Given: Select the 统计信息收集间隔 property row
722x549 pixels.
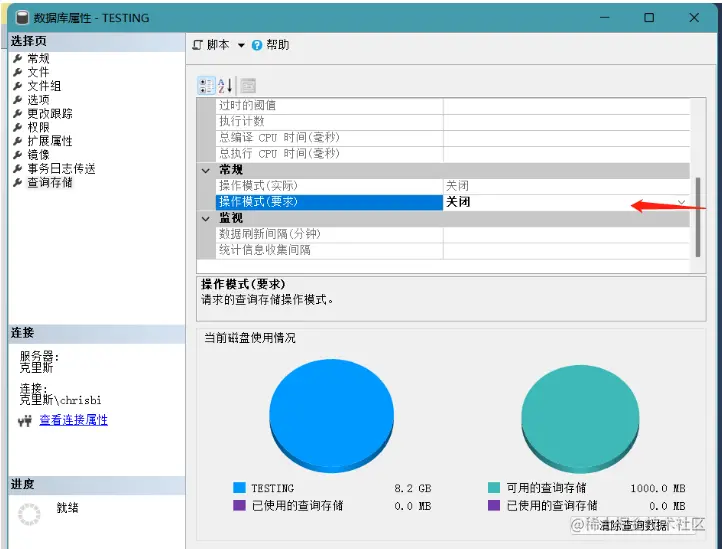Looking at the screenshot, I should coord(453,251).
